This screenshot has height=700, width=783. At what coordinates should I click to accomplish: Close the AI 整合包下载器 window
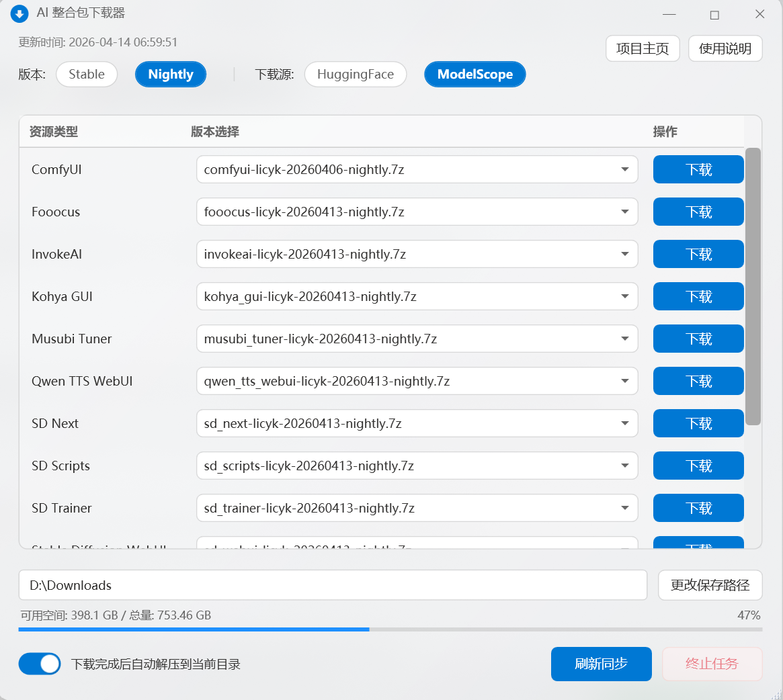pos(760,15)
